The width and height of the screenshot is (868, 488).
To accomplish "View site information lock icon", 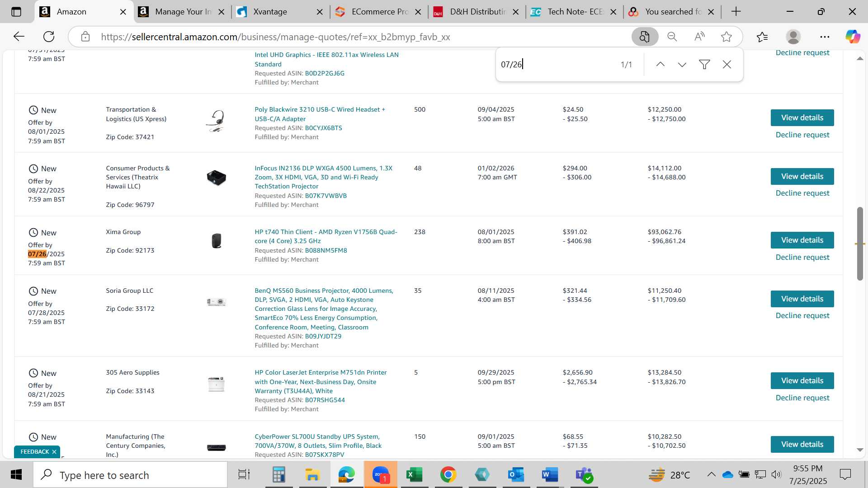I will pos(85,37).
